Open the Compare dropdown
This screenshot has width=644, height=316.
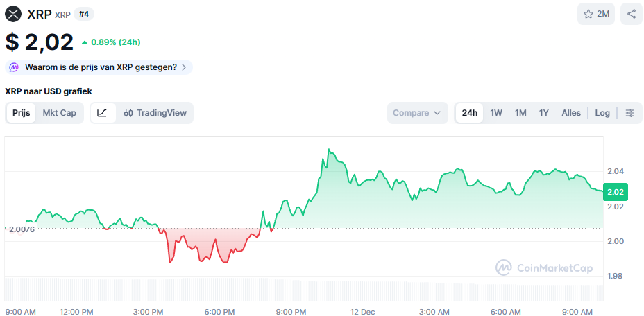[417, 113]
